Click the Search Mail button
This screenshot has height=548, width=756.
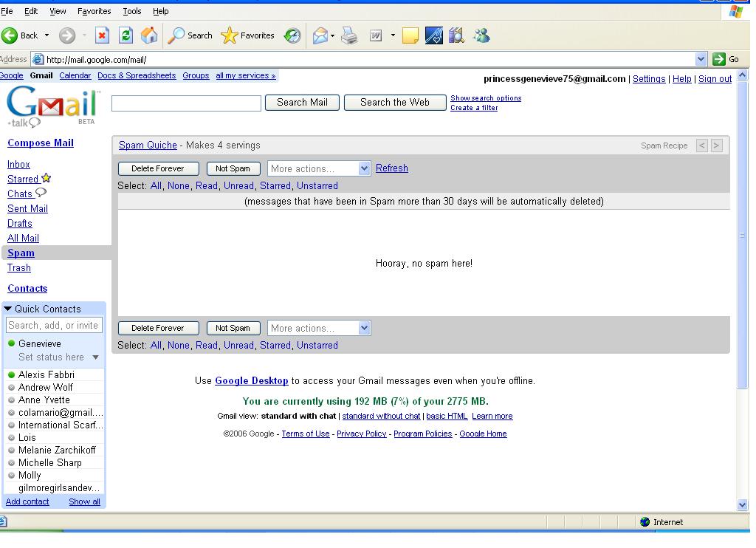click(x=302, y=102)
